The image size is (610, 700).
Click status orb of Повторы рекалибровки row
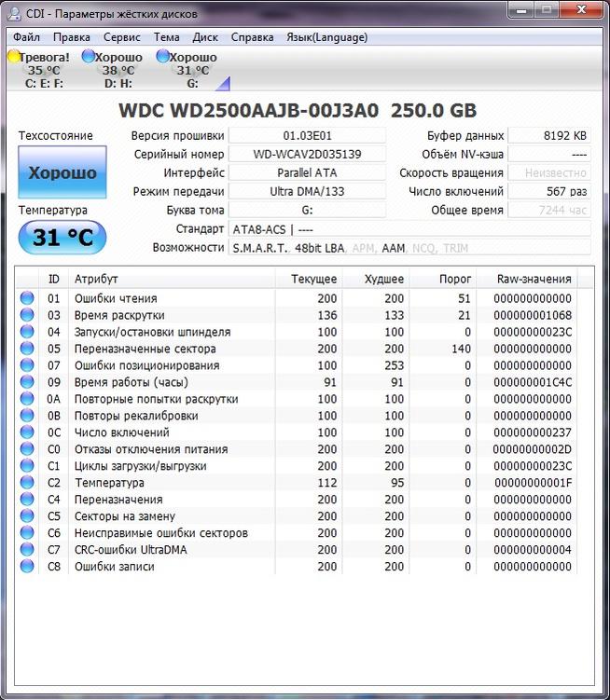point(27,415)
